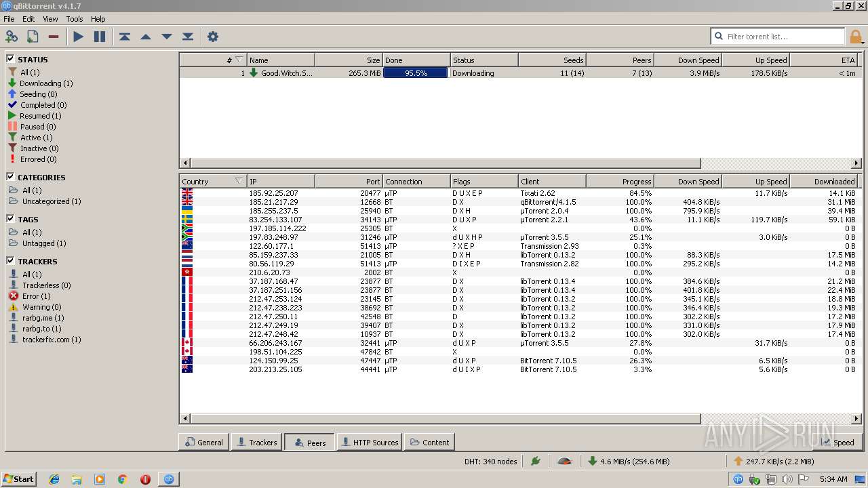This screenshot has height=488, width=868.
Task: Select the Warning (0) trackers filter
Action: 35,307
